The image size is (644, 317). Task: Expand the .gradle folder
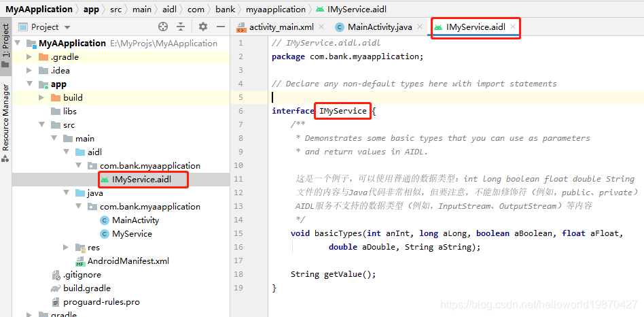click(x=29, y=56)
